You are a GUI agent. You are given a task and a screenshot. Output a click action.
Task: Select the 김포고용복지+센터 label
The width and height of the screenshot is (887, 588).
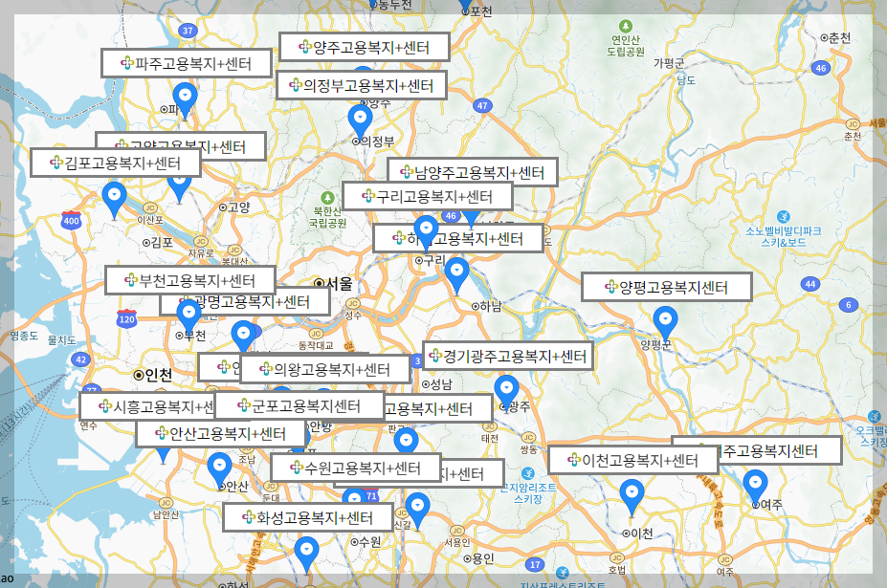pyautogui.click(x=116, y=163)
